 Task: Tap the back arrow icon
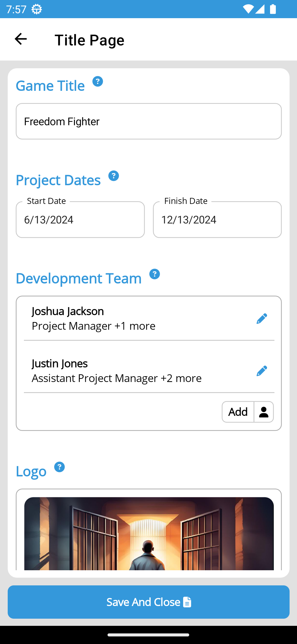21,39
